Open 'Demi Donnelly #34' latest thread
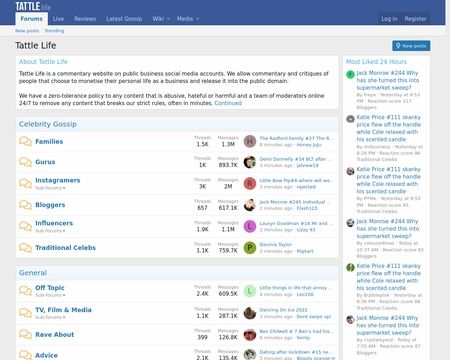 (295, 159)
